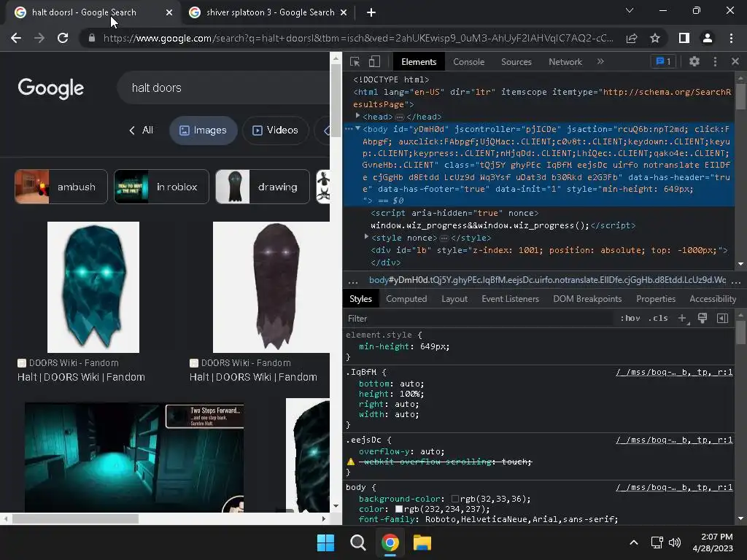The image size is (747, 560).
Task: Open the teal Halt image thumbnail
Action: click(93, 287)
